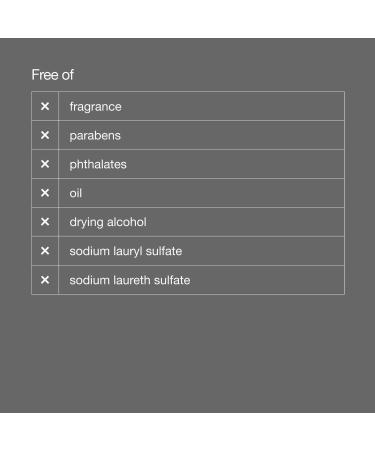Image resolution: width=375 pixels, height=450 pixels.
Task: Click blank space in drying alcohol row
Action: (x=245, y=222)
